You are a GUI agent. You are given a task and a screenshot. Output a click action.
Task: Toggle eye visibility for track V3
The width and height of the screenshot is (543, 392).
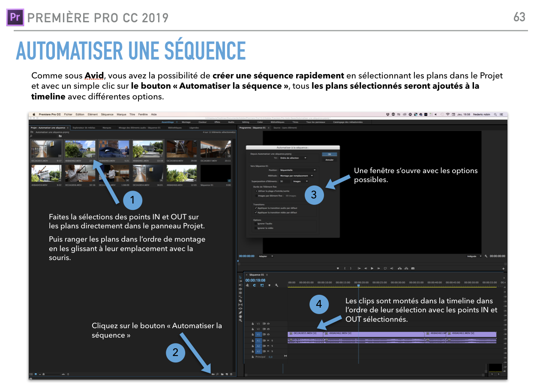[268, 323]
